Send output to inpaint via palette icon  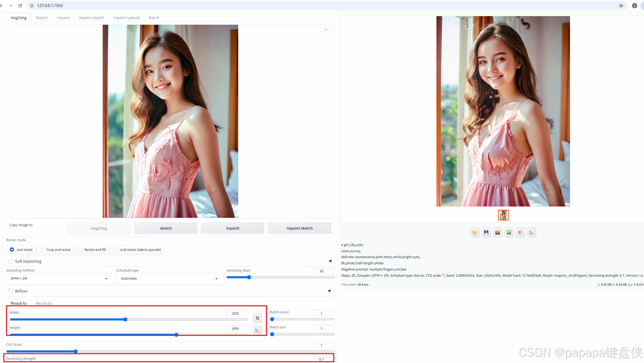[x=520, y=233]
